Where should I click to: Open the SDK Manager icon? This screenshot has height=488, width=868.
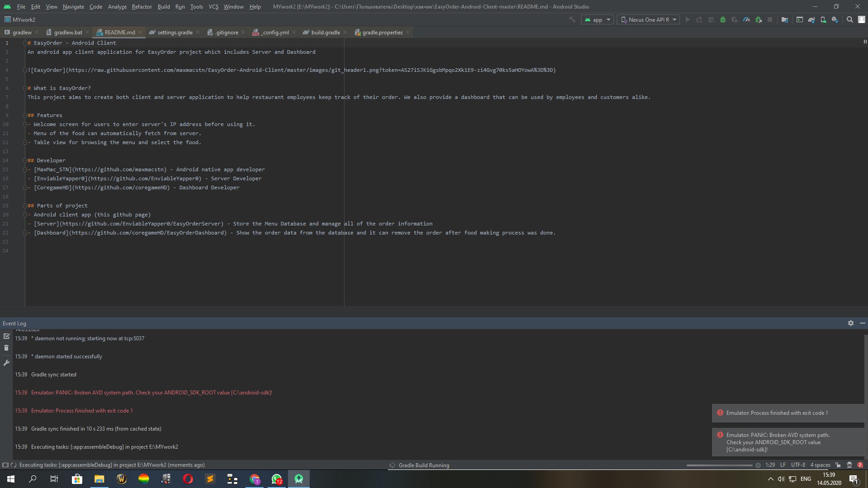pyautogui.click(x=835, y=19)
